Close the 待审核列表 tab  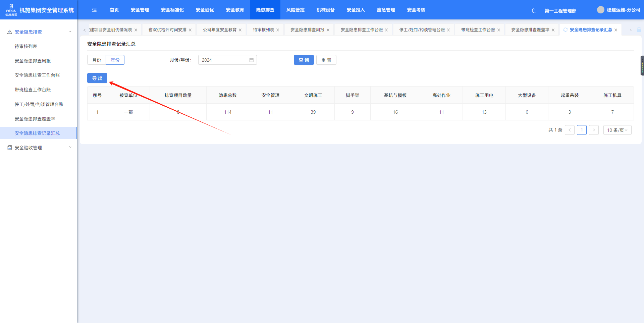(x=278, y=30)
